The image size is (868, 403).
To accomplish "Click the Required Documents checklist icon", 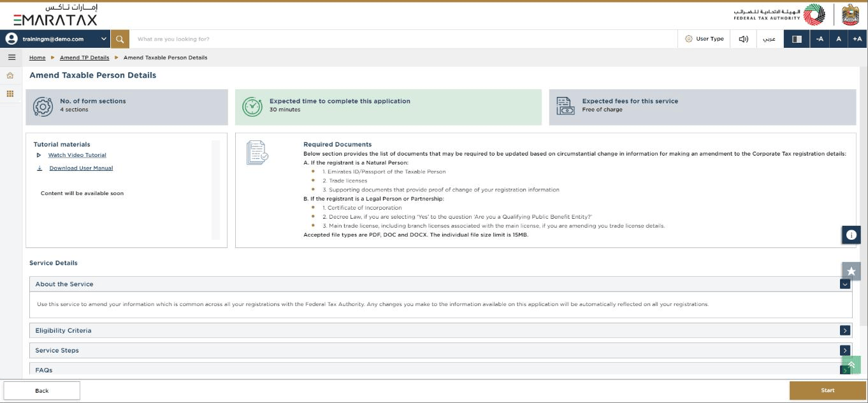I will pos(257,153).
